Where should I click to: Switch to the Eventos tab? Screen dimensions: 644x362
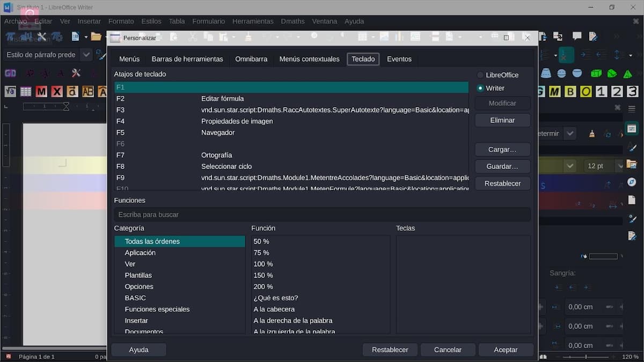pos(399,59)
